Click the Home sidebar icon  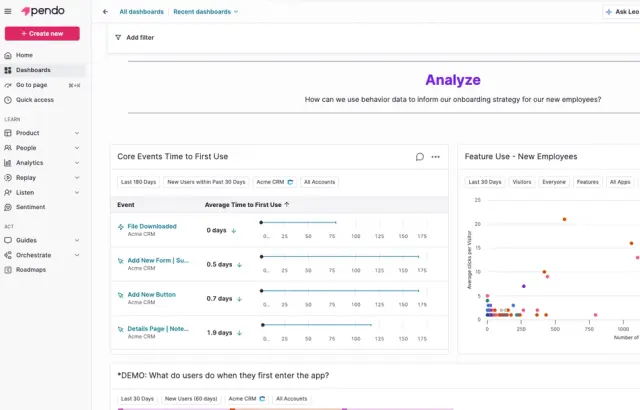(8, 55)
